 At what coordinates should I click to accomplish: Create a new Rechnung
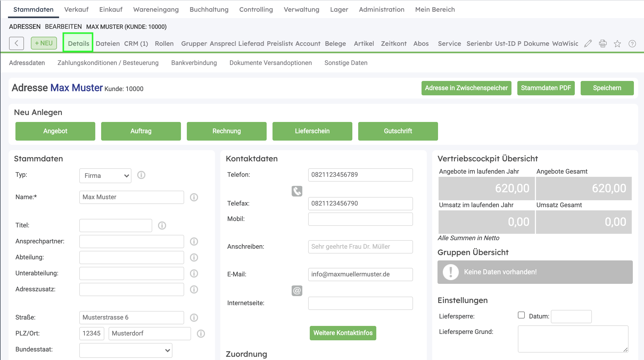coord(227,131)
